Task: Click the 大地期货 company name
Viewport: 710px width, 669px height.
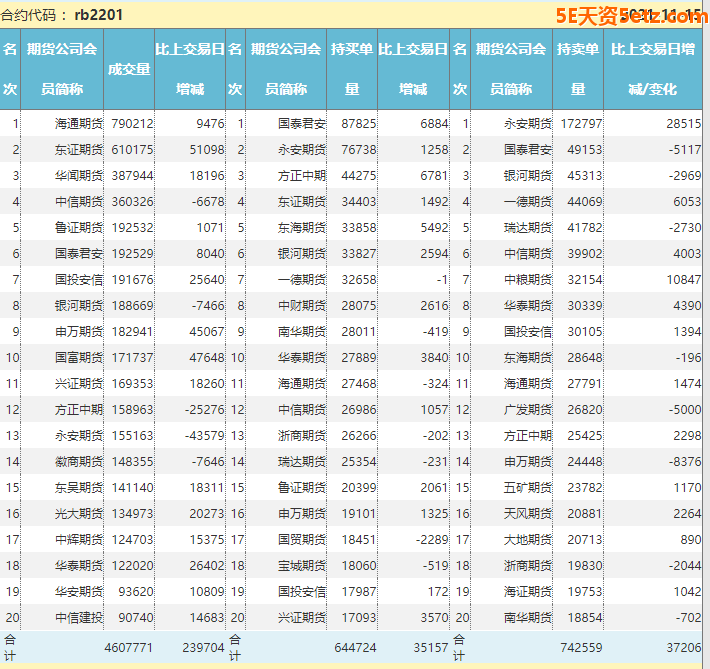Action: click(528, 539)
